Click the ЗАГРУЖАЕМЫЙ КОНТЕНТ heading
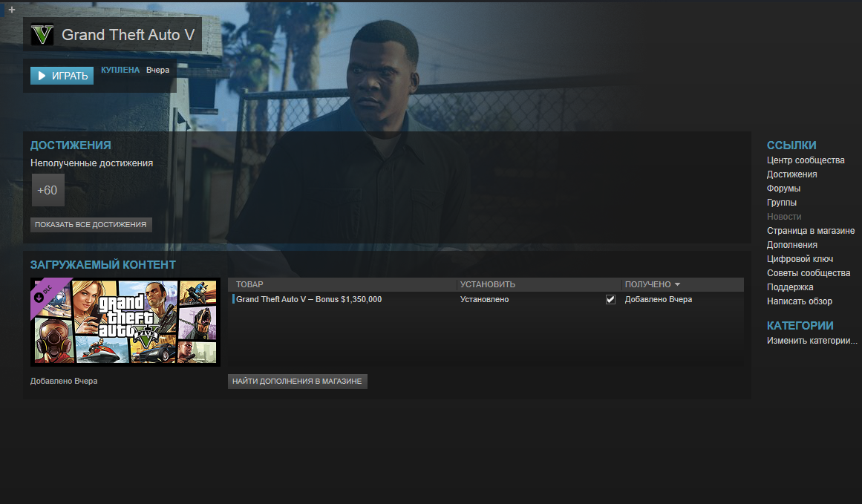This screenshot has height=504, width=862. (x=102, y=265)
